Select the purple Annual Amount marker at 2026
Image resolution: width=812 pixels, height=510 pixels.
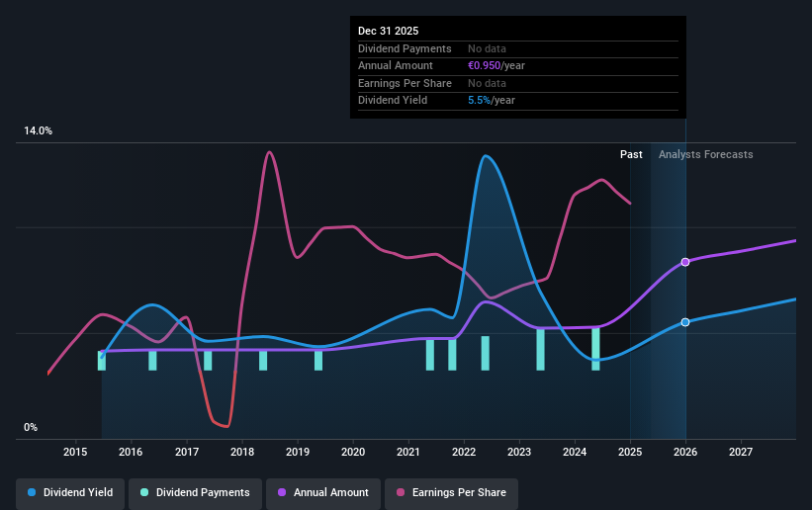click(x=685, y=263)
